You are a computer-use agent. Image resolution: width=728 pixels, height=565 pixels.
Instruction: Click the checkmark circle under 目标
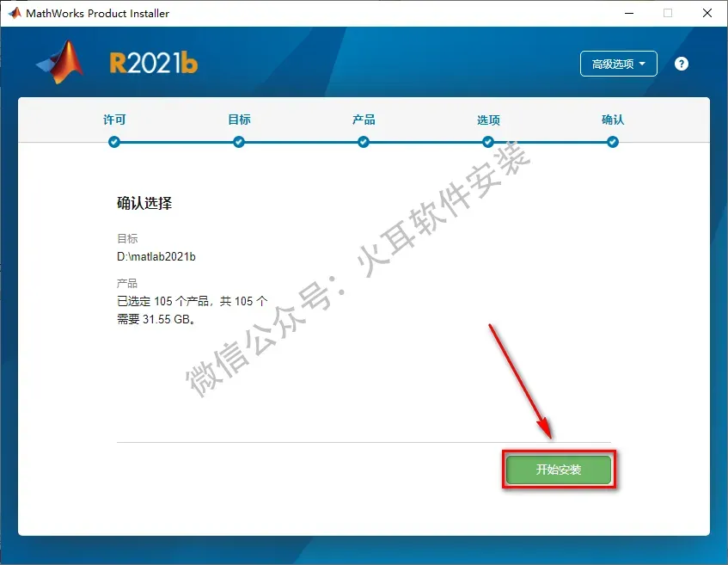click(x=239, y=142)
